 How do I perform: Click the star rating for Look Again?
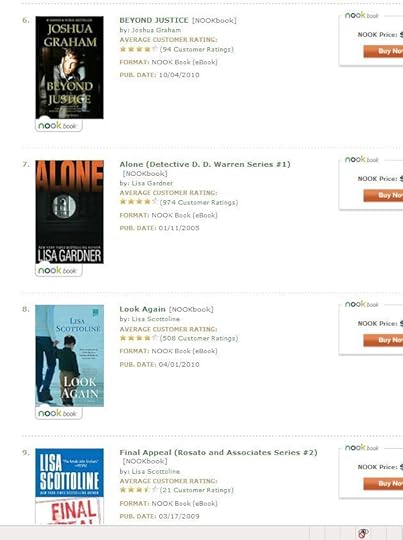[x=138, y=338]
